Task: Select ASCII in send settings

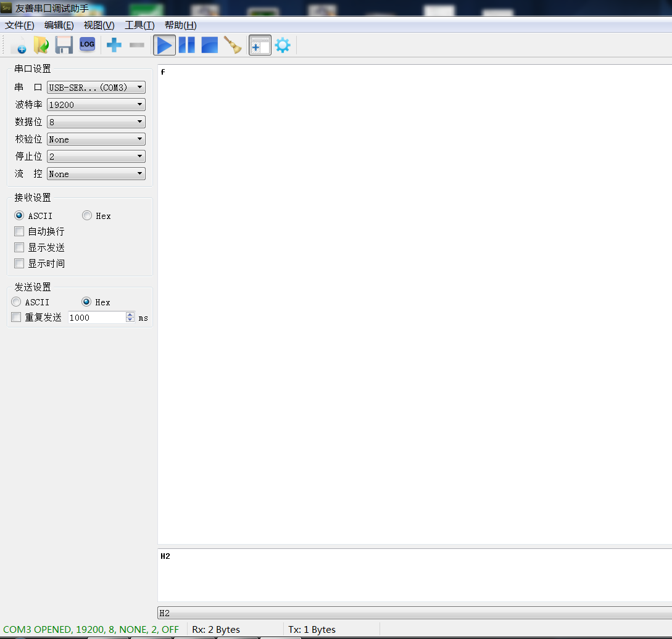Action: tap(17, 302)
